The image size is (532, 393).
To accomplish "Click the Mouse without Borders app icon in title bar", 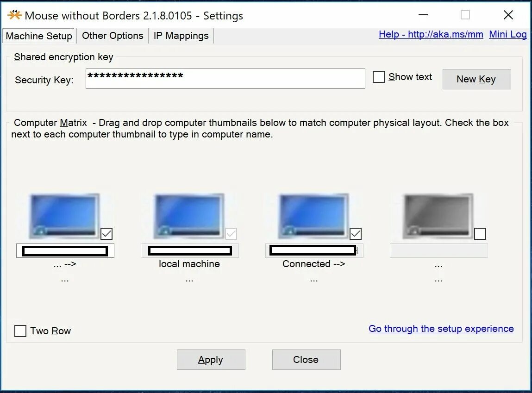I will 15,15.
